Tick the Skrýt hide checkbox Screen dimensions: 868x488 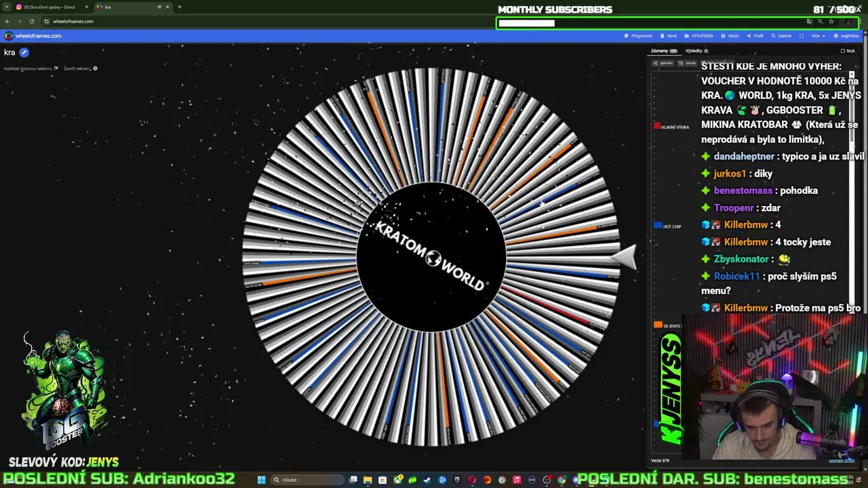[843, 51]
